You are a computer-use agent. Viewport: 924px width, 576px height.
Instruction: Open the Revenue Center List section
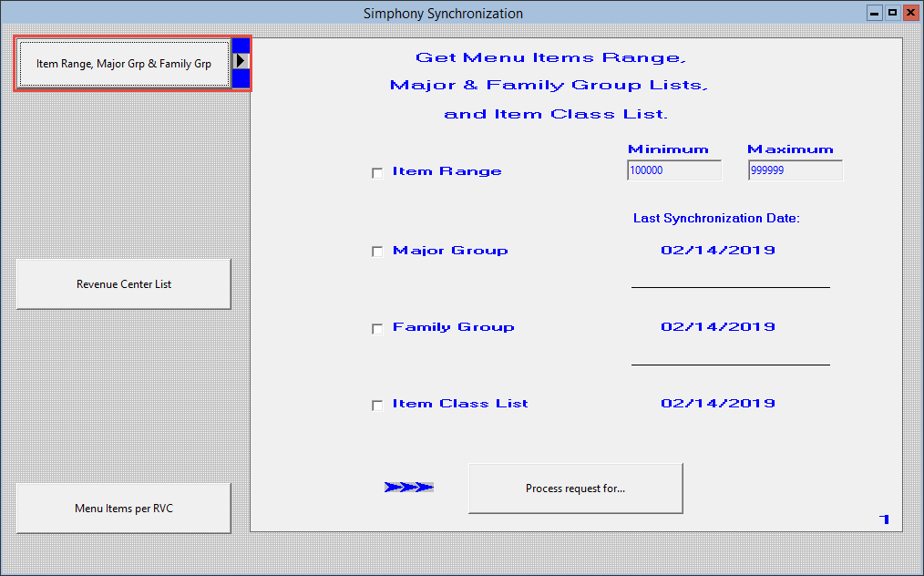tap(124, 284)
